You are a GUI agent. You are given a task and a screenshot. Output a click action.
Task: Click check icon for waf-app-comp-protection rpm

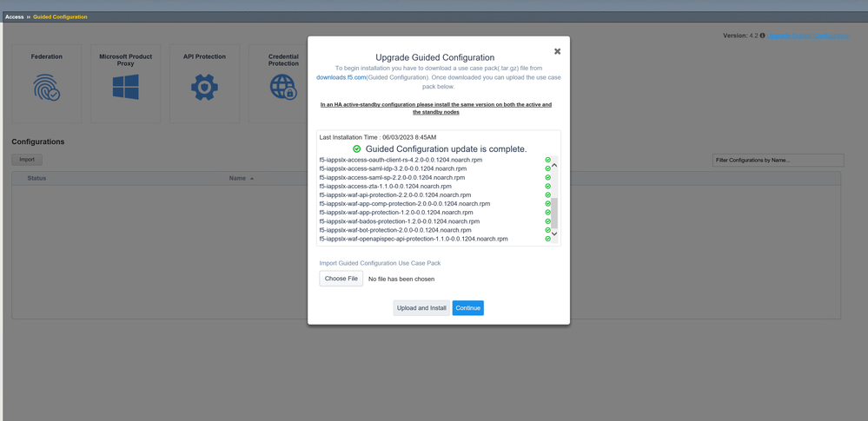[x=547, y=204]
